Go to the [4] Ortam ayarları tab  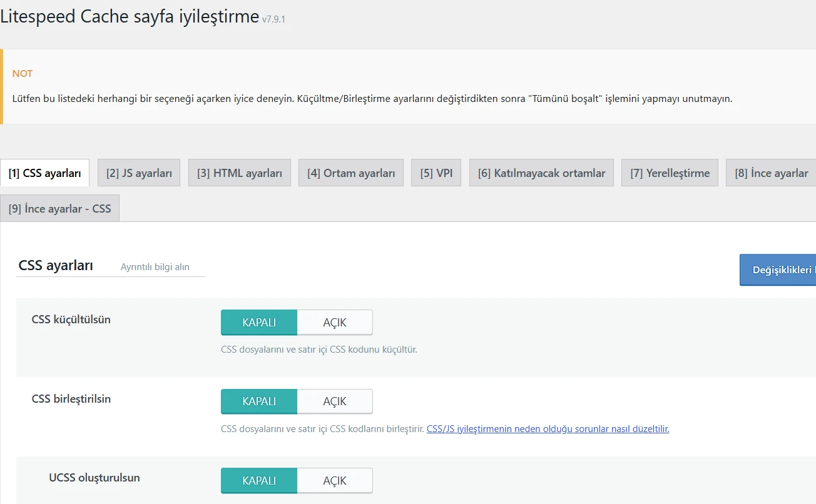(x=351, y=173)
